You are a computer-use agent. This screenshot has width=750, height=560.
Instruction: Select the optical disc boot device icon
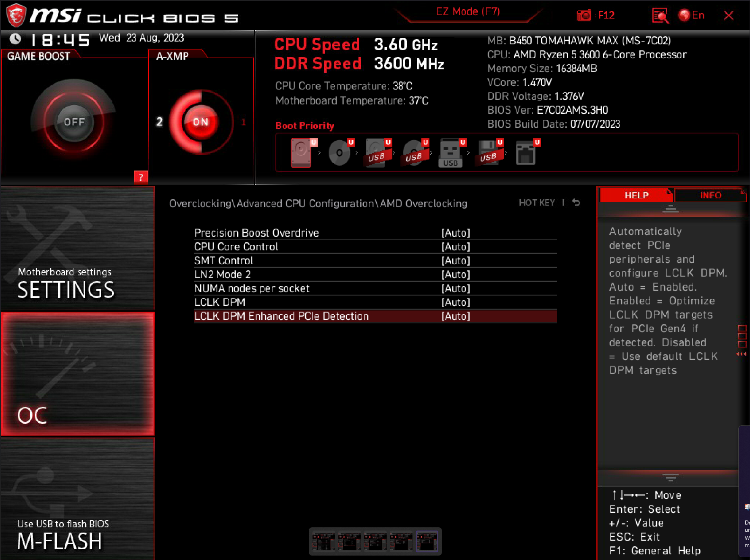(x=340, y=152)
